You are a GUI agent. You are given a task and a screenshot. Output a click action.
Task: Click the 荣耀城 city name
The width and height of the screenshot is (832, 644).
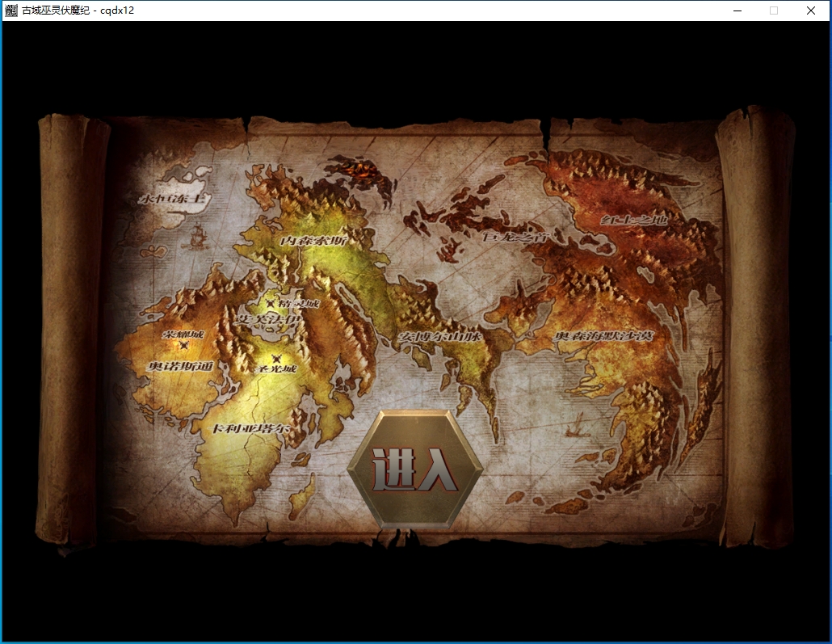point(183,334)
